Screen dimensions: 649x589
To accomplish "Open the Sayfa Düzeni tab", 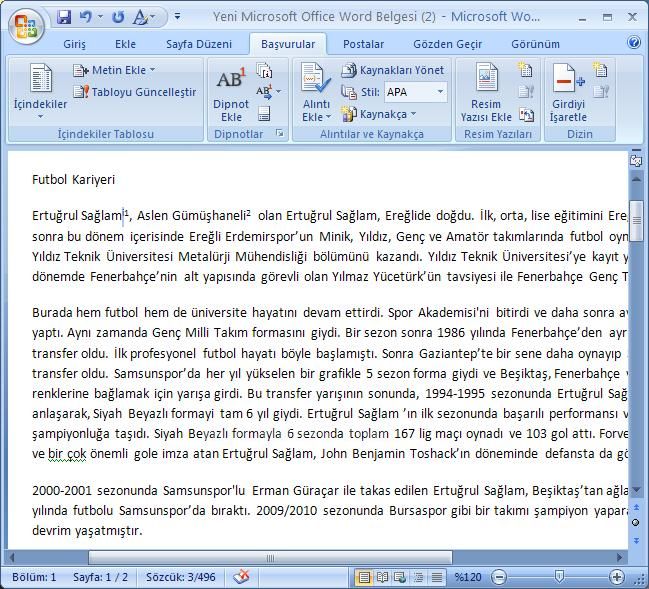I will pyautogui.click(x=199, y=44).
